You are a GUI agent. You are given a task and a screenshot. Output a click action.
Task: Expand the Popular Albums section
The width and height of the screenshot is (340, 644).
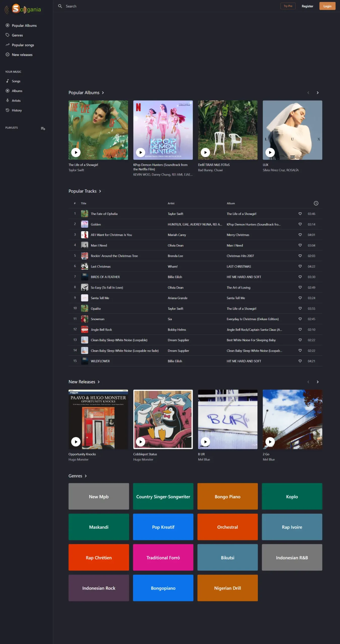pos(103,93)
